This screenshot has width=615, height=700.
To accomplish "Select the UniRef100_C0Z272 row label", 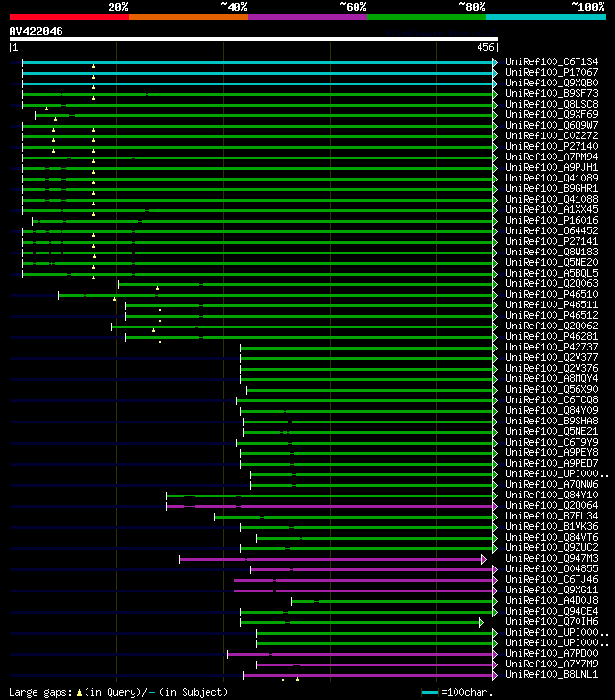I will point(552,135).
